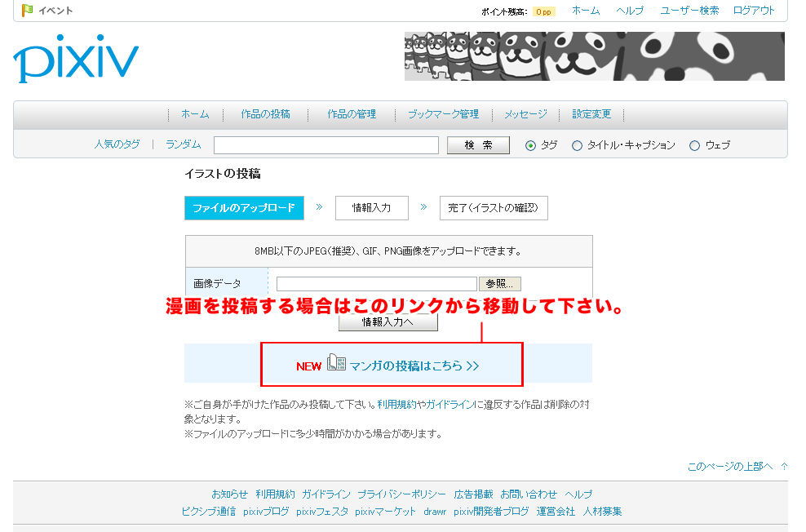
Task: Open ヘルプ in the footer
Action: pos(578,494)
